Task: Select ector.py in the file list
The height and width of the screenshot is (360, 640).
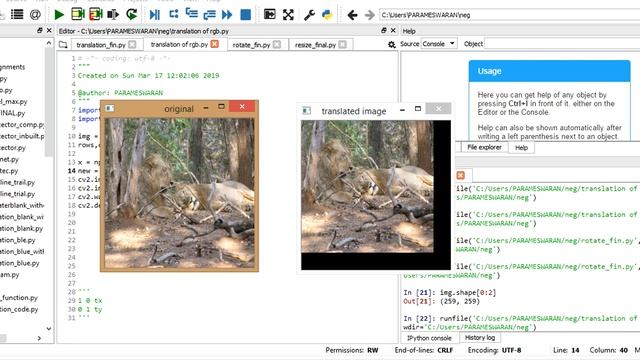Action: point(13,148)
